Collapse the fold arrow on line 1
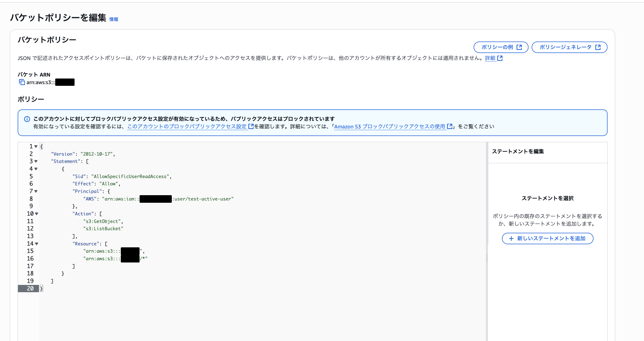 36,146
